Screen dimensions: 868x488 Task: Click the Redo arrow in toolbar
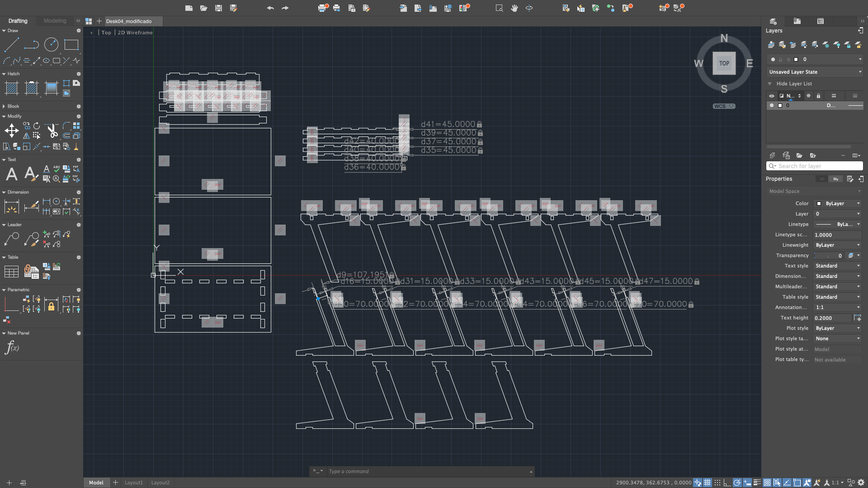coord(285,8)
